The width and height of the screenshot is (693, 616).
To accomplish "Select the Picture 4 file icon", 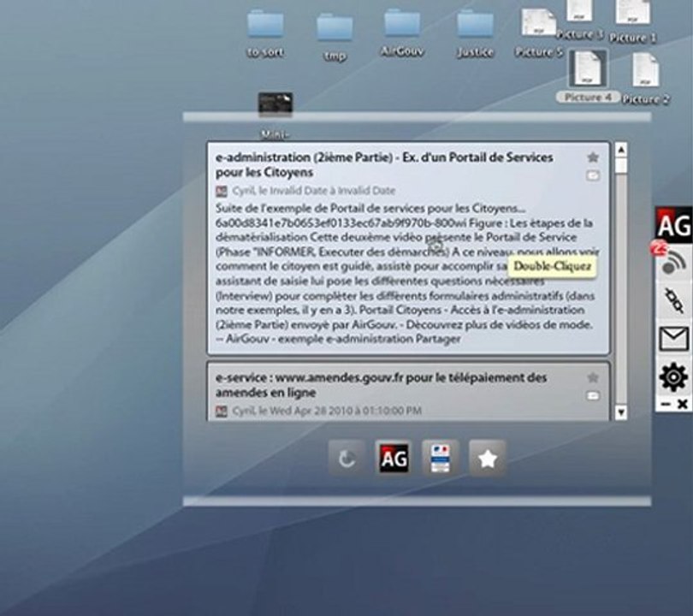I will point(588,68).
